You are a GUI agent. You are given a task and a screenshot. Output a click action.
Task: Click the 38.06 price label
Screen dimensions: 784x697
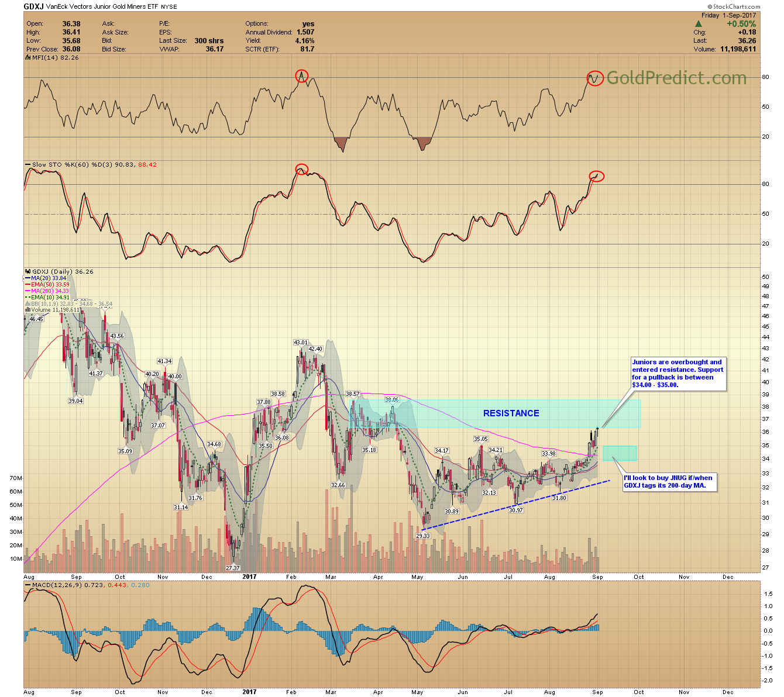point(391,400)
